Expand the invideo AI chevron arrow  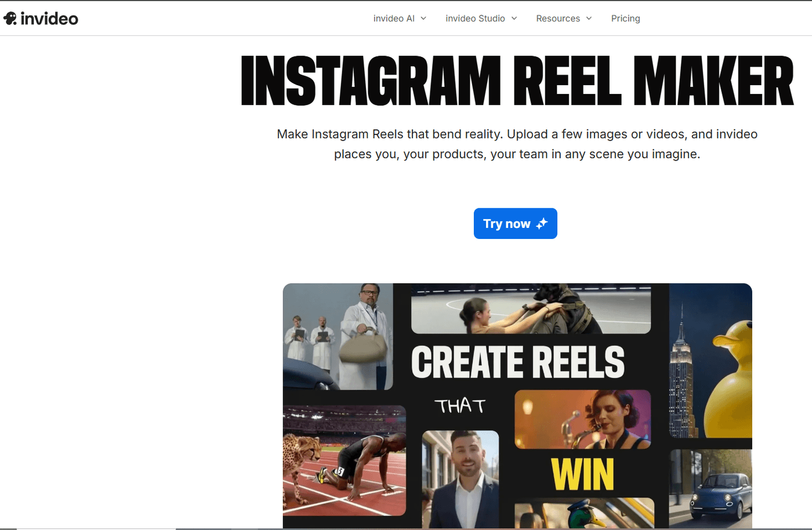coord(423,19)
